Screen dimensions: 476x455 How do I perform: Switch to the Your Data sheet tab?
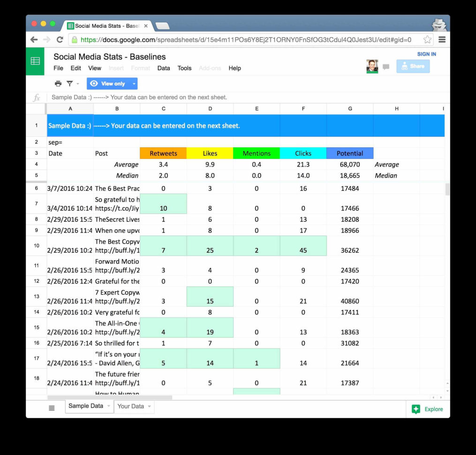[130, 406]
